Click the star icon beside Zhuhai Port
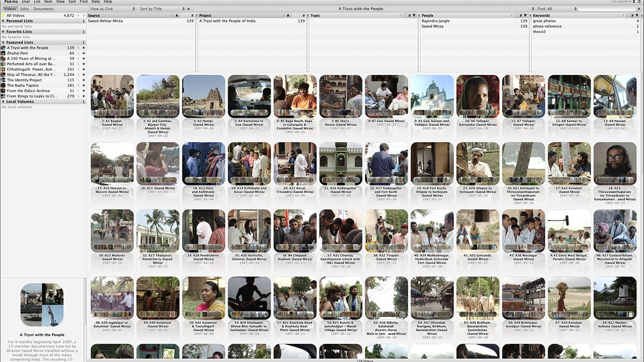 [x=83, y=53]
